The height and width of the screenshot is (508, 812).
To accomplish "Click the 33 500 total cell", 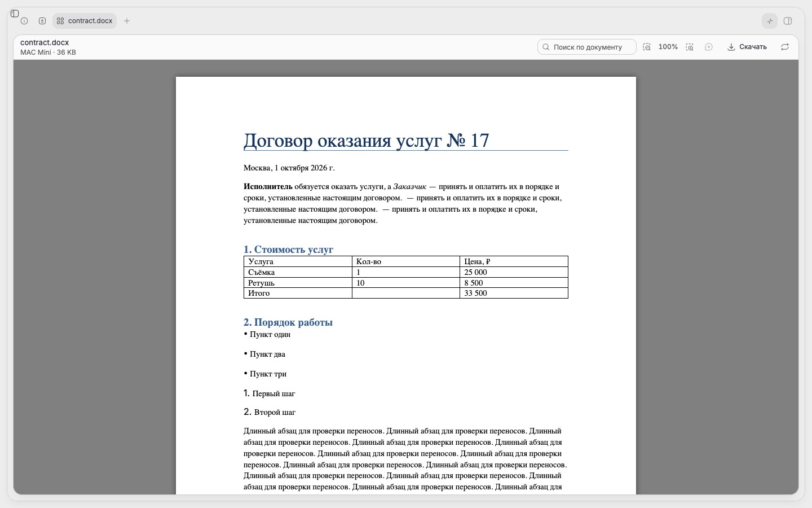I will [514, 293].
